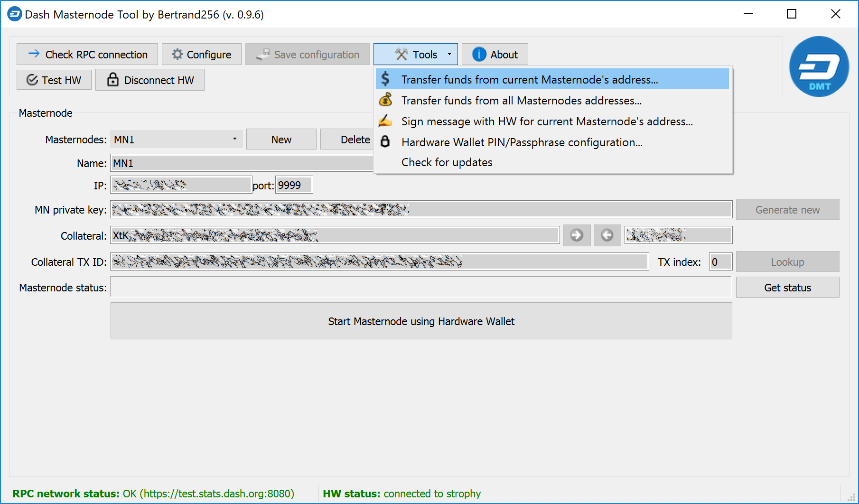Click the Collateral address field
859x504 pixels.
click(335, 235)
